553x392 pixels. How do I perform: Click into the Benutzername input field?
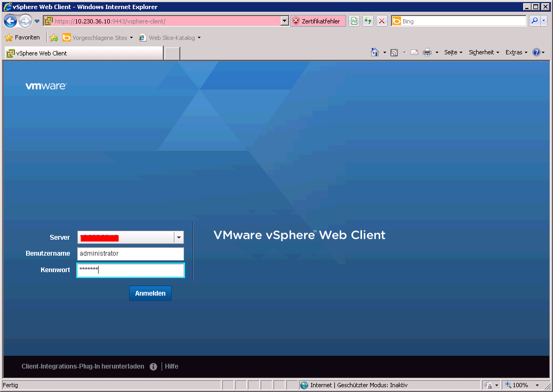click(x=130, y=254)
